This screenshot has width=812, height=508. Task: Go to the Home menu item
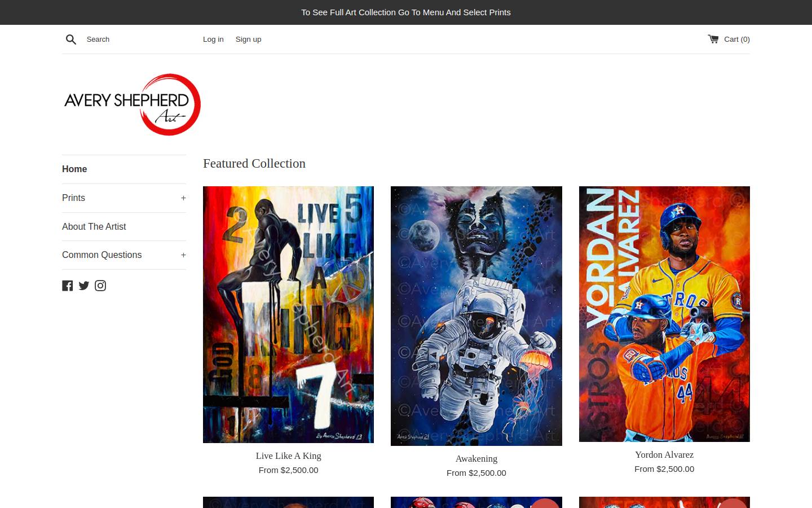click(74, 169)
